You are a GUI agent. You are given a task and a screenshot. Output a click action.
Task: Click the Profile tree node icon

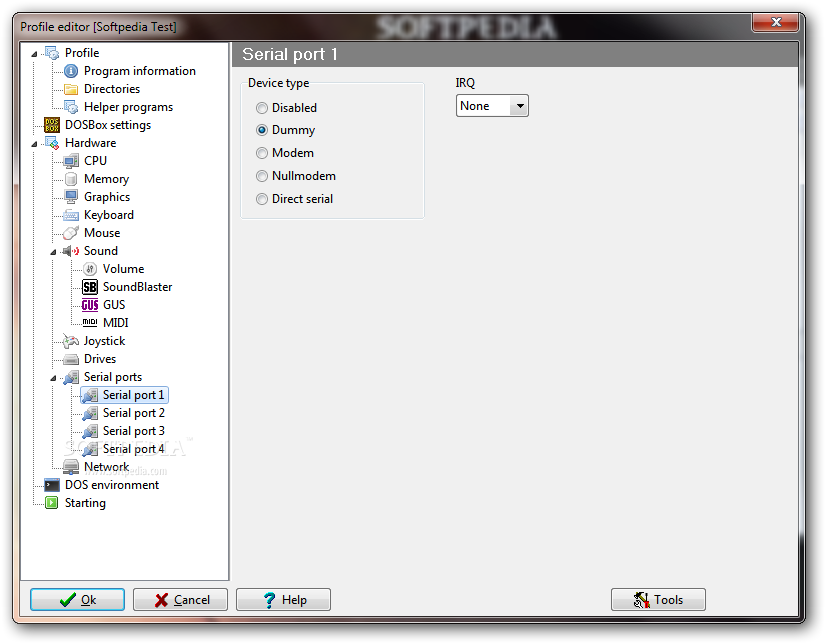coord(52,53)
